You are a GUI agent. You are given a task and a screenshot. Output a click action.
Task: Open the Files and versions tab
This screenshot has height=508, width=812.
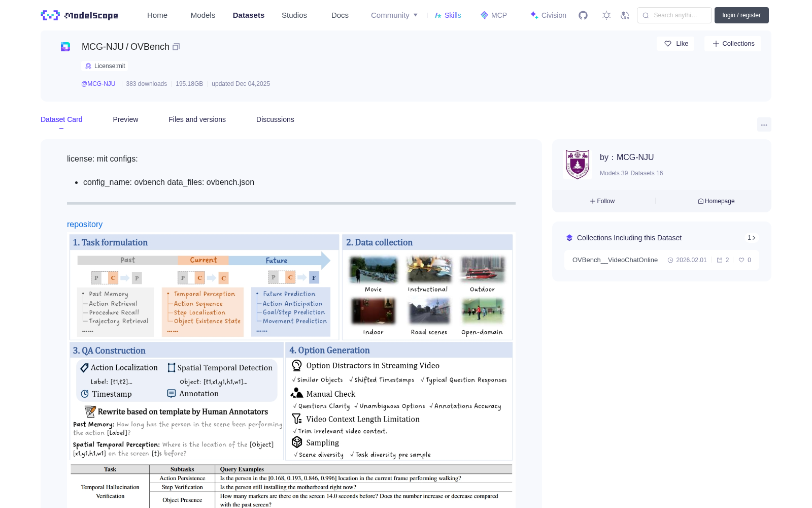[x=197, y=119]
